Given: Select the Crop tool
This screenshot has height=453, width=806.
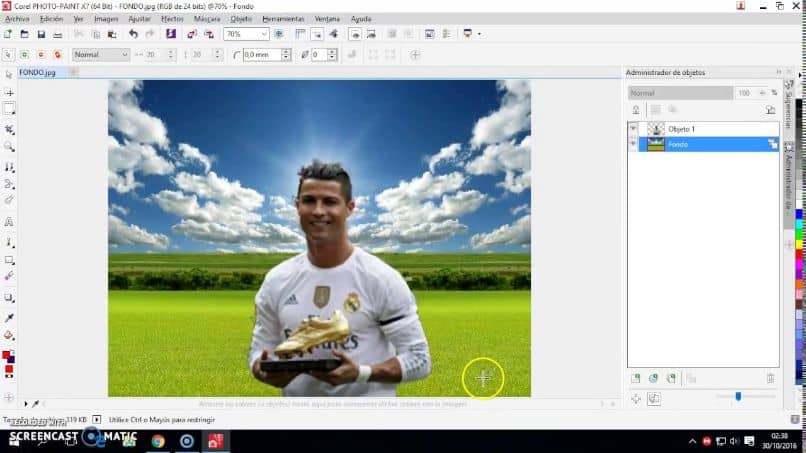Looking at the screenshot, I should pyautogui.click(x=9, y=130).
